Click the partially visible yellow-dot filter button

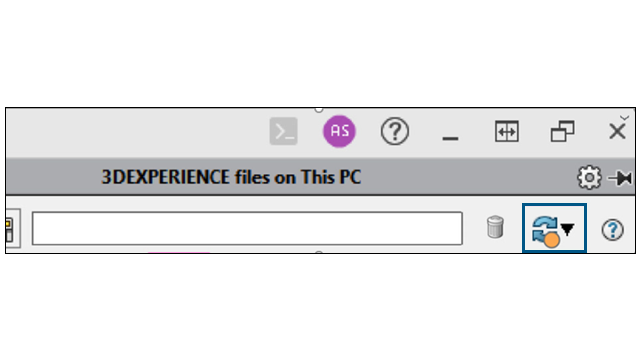point(11,229)
